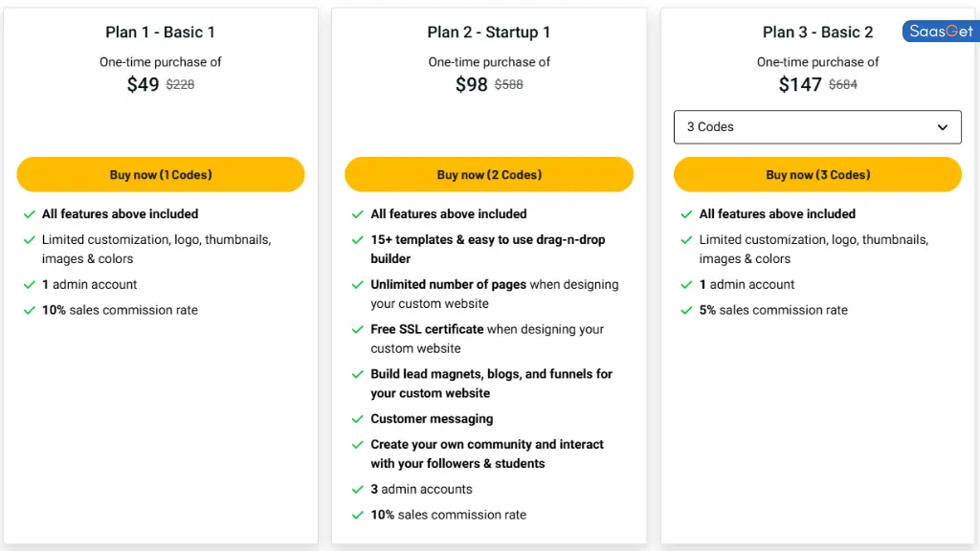Click checkmark beside 15+ templates feature
Screen dimensions: 980x551
click(358, 240)
